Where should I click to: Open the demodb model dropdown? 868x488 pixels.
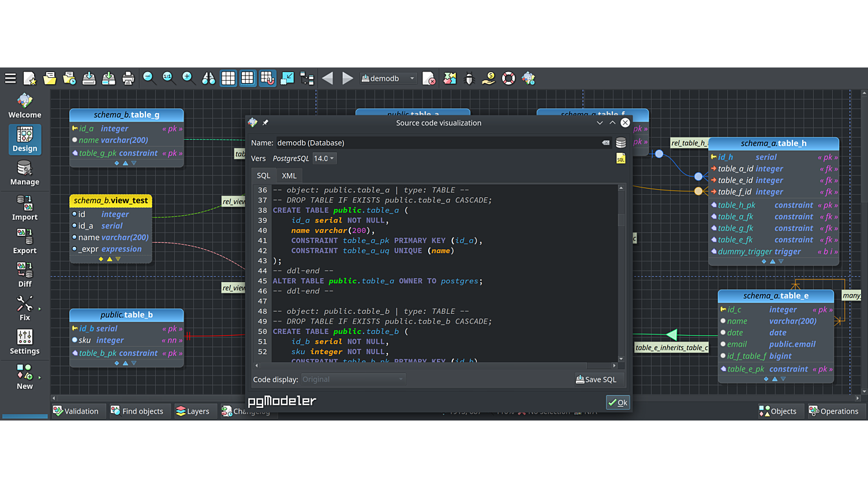388,78
